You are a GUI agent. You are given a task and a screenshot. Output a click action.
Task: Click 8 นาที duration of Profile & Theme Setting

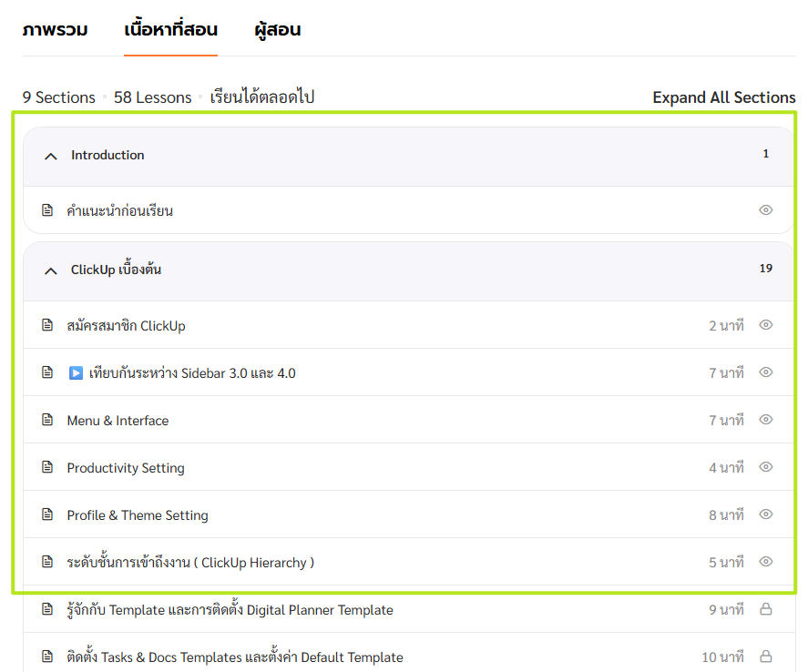coord(726,515)
